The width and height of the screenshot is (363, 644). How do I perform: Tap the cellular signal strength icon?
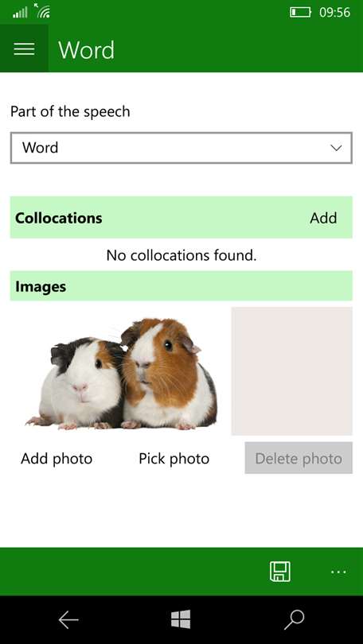click(20, 14)
